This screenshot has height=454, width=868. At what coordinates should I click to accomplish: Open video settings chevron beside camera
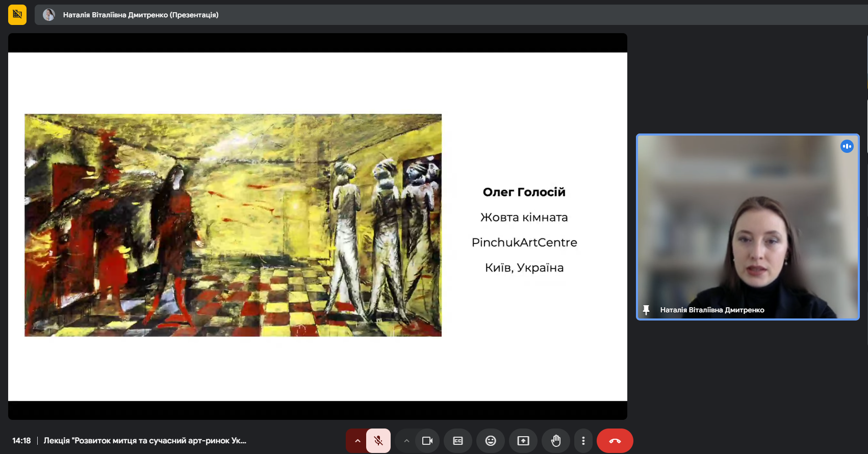406,441
